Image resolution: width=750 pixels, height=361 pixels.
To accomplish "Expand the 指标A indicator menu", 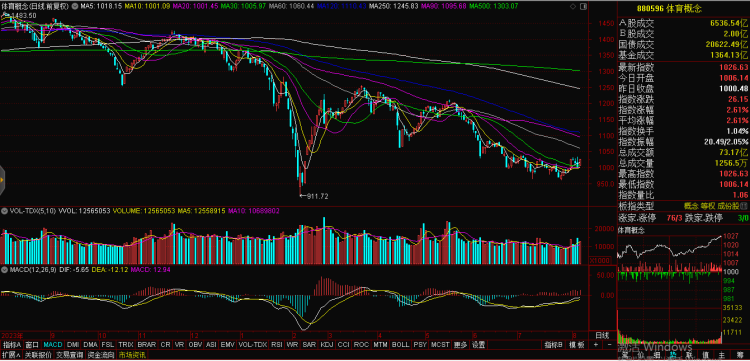I will (x=11, y=345).
